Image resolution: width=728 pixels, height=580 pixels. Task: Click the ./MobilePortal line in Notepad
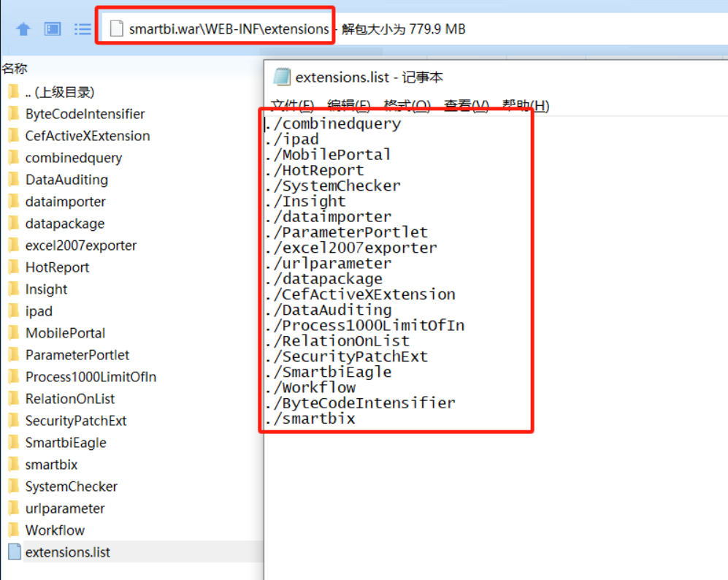329,155
